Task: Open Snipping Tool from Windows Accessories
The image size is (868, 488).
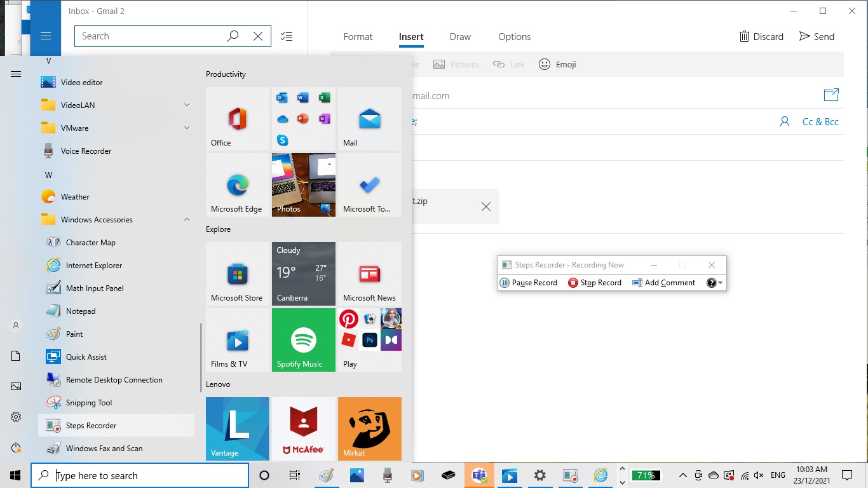Action: tap(89, 403)
